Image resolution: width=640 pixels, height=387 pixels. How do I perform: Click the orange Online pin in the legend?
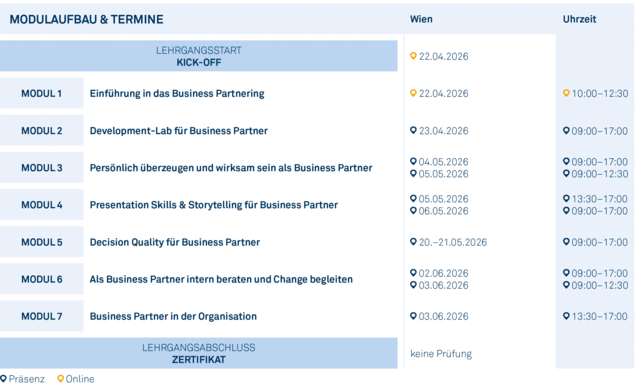60,379
